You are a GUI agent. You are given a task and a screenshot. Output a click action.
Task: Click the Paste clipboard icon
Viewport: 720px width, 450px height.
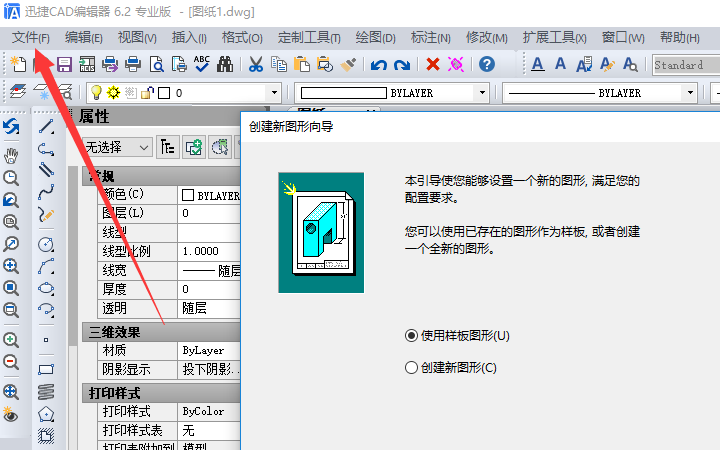[x=302, y=64]
